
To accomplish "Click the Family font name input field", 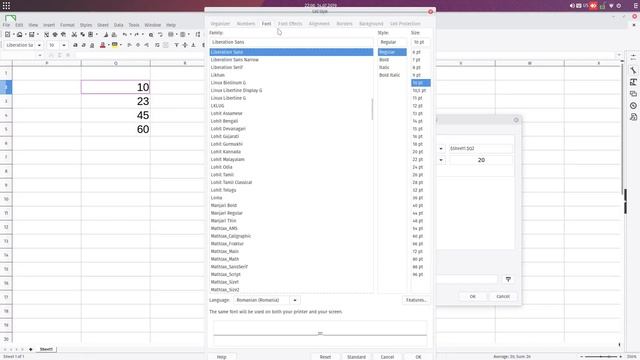I will (x=291, y=42).
